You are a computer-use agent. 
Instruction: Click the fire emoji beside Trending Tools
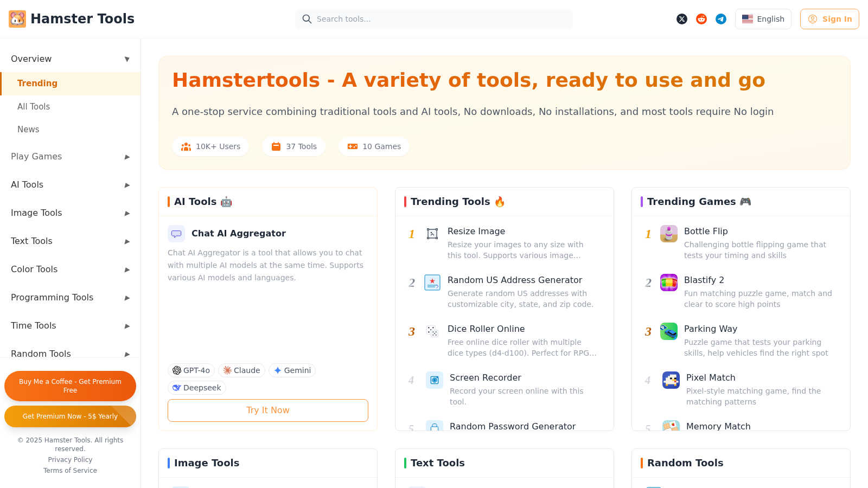click(500, 202)
